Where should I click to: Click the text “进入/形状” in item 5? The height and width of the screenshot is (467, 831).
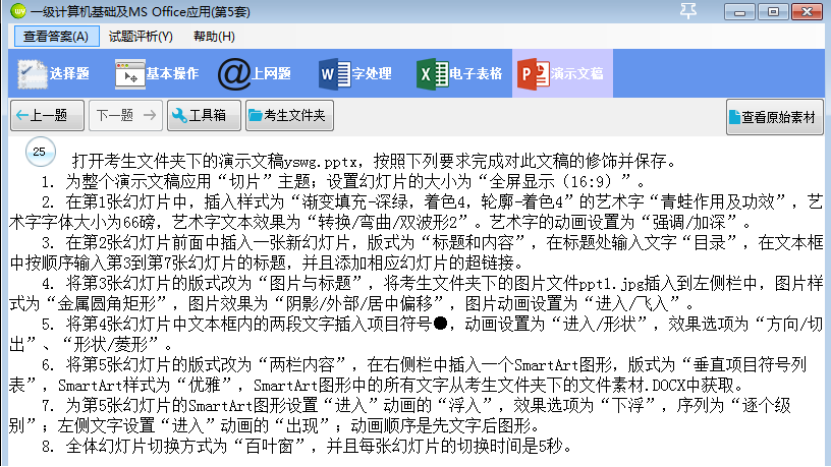coord(599,324)
